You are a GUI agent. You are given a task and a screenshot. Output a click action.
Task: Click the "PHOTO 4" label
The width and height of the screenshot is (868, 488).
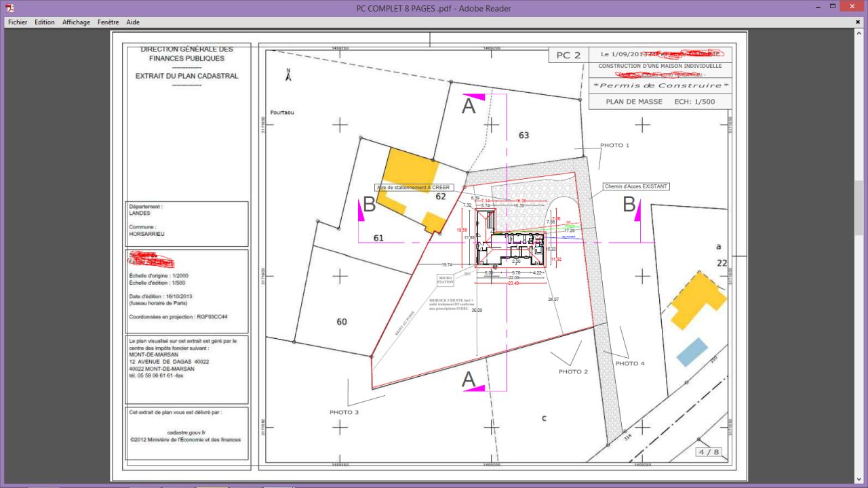point(630,363)
